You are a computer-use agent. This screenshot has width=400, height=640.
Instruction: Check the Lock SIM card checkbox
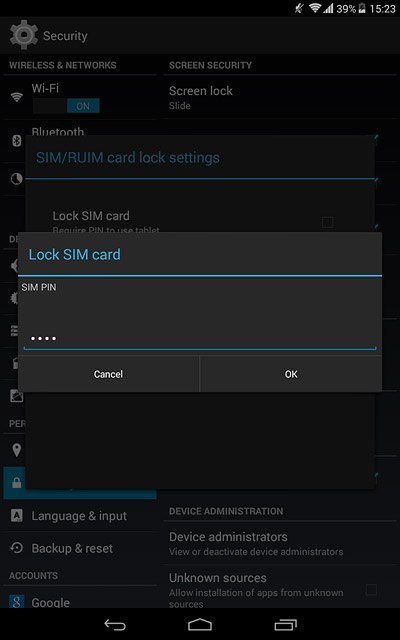click(x=327, y=222)
